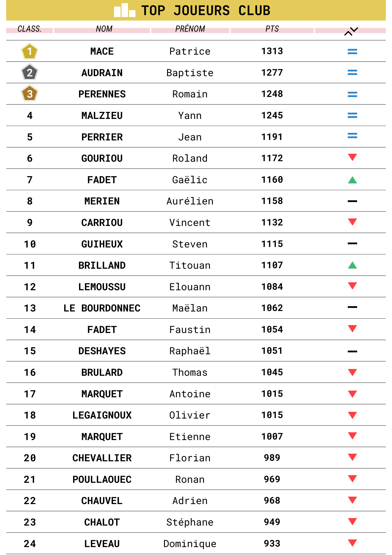The height and width of the screenshot is (555, 392).
Task: Click the grey rank 2 pentagon badge
Action: coord(29,73)
